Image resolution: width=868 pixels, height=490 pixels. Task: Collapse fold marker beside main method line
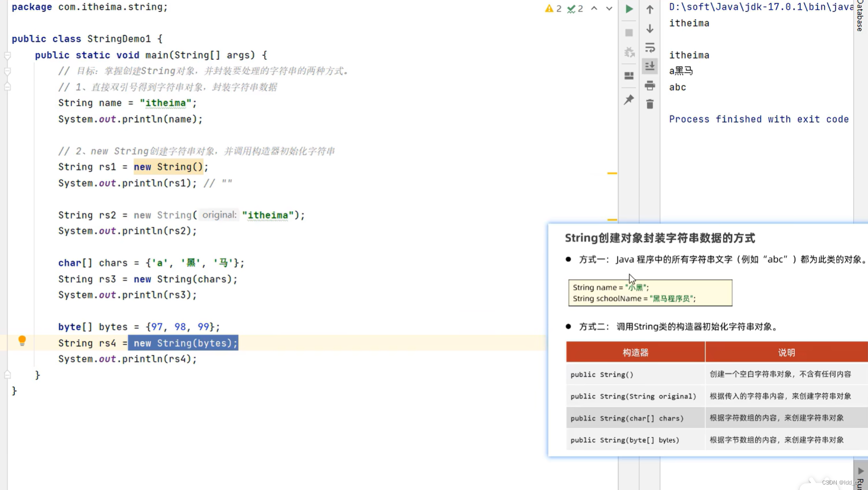click(7, 55)
